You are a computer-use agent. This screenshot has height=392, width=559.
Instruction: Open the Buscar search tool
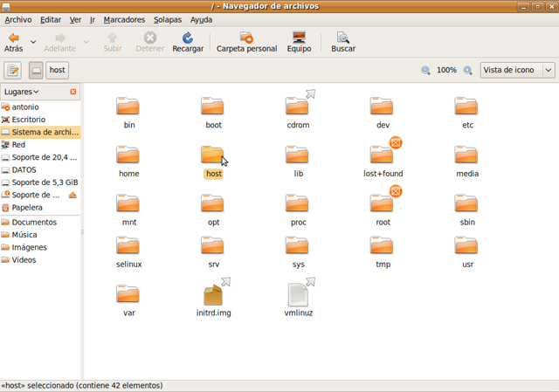tap(343, 38)
